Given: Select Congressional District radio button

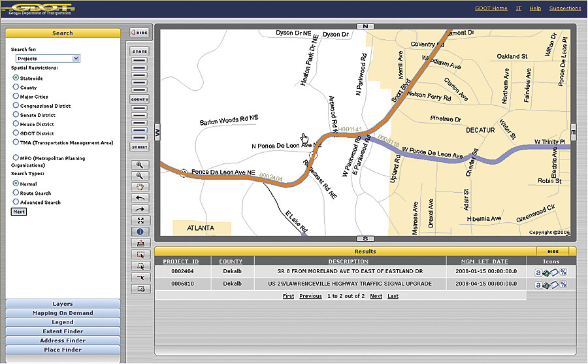Looking at the screenshot, I should [16, 105].
